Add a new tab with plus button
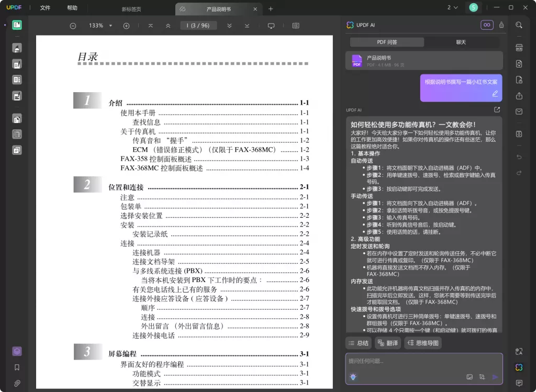Screen dimensions: 536x392 (x=271, y=9)
